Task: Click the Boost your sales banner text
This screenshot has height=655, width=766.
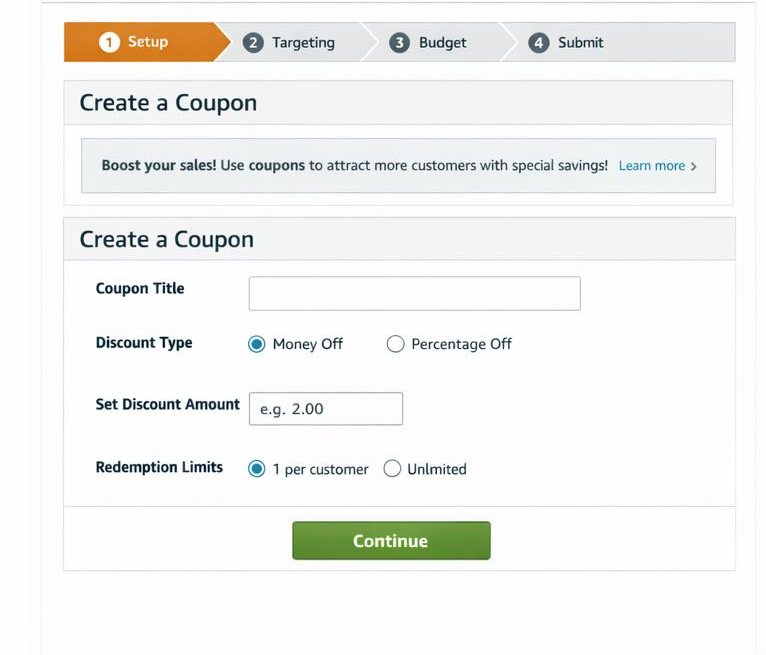Action: pos(354,166)
